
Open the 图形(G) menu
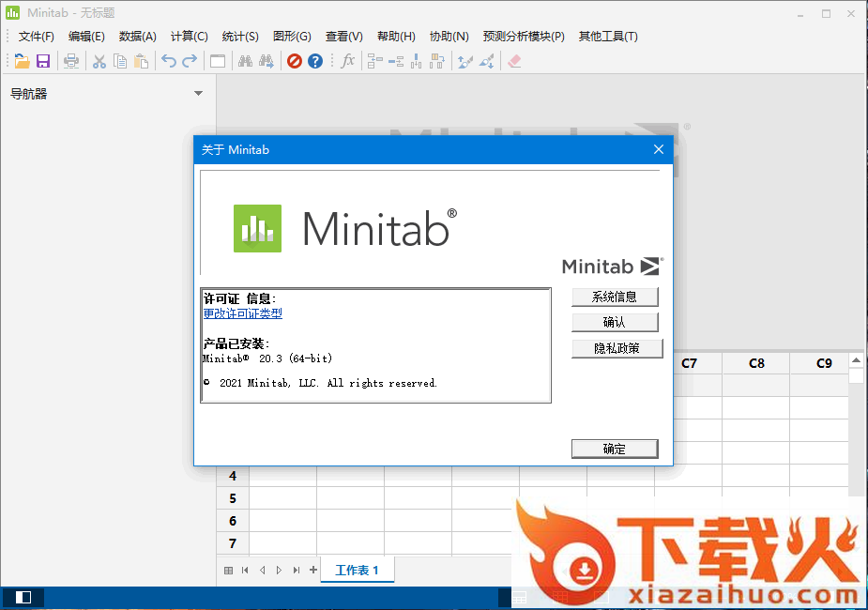point(292,37)
